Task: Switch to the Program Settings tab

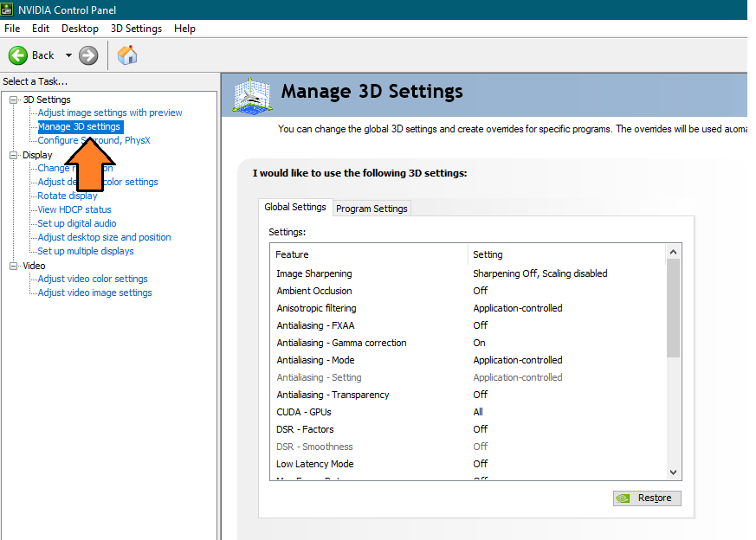Action: pos(372,209)
